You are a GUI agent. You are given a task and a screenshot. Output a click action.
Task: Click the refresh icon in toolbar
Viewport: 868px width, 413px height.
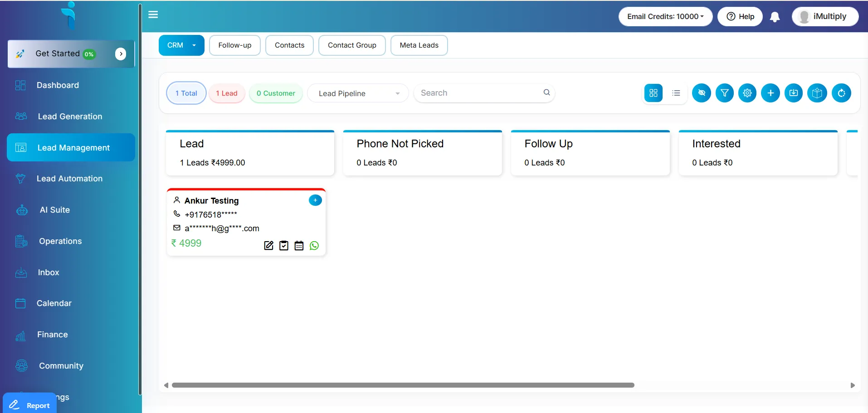[x=841, y=93]
